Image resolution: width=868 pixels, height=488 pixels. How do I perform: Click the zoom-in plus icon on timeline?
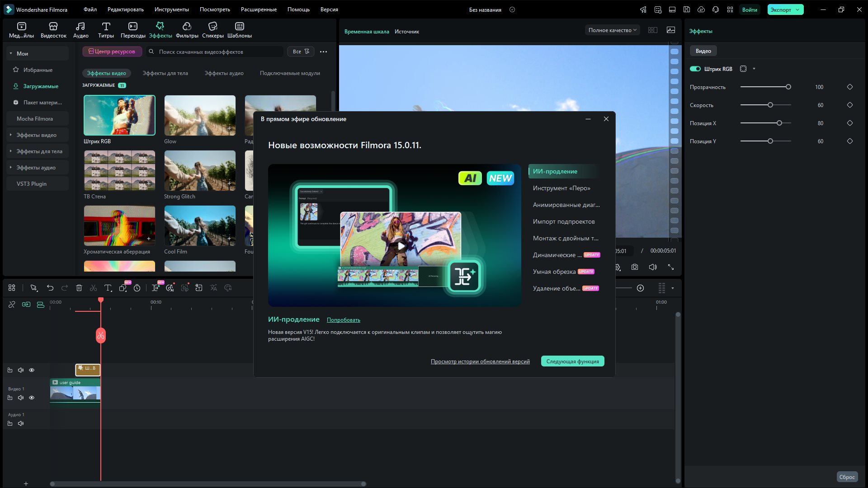pos(640,288)
